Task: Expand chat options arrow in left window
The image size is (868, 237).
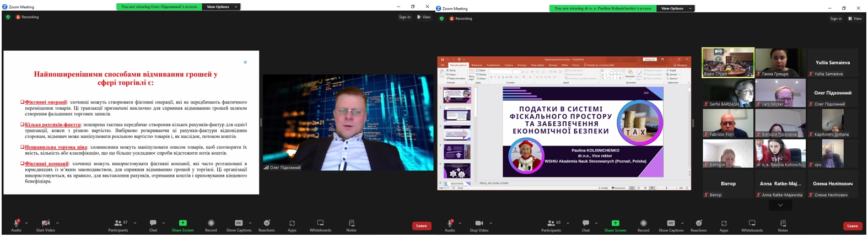Action: coord(164,223)
